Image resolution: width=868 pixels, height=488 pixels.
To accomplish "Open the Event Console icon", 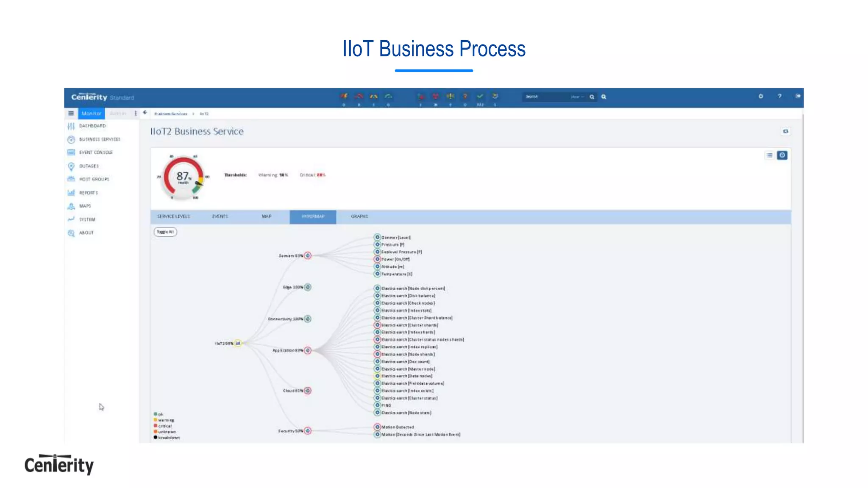I will click(x=71, y=152).
